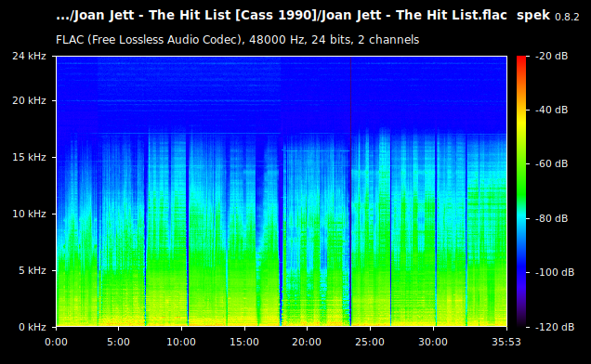Click the 'spek' program name
591x364 pixels.
coord(533,16)
